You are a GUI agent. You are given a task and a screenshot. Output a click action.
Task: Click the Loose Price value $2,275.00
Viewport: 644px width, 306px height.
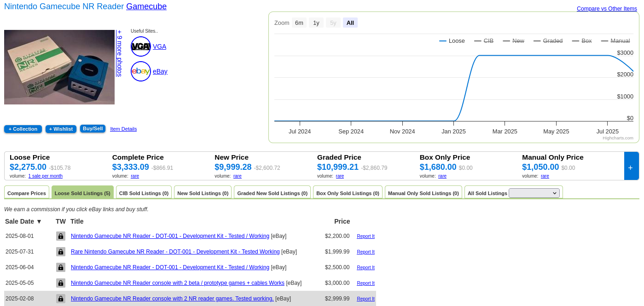click(x=28, y=167)
